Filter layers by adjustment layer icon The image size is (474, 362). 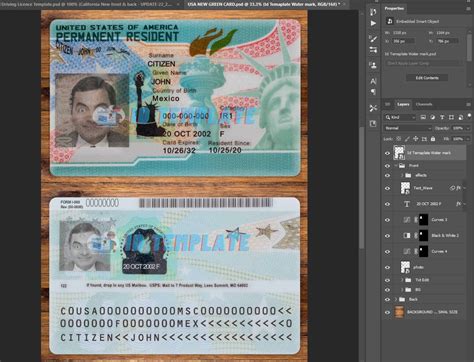(433, 117)
